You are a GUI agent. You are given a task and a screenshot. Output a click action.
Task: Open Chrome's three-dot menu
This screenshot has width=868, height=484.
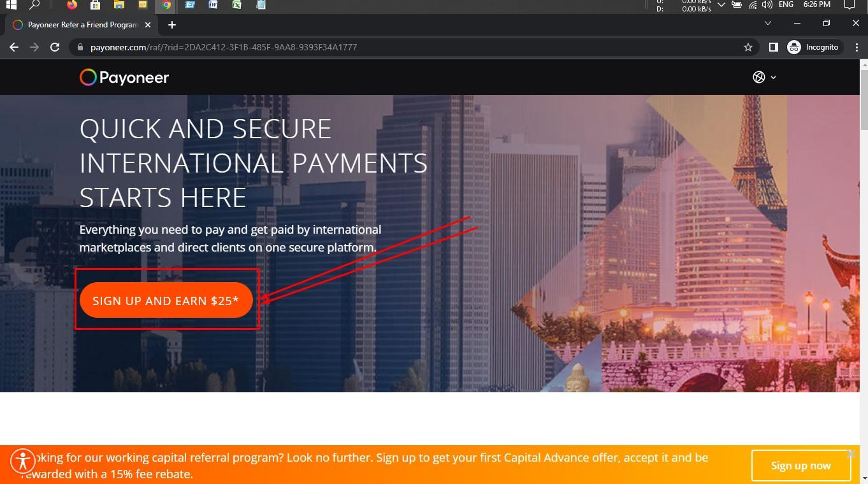coord(857,47)
